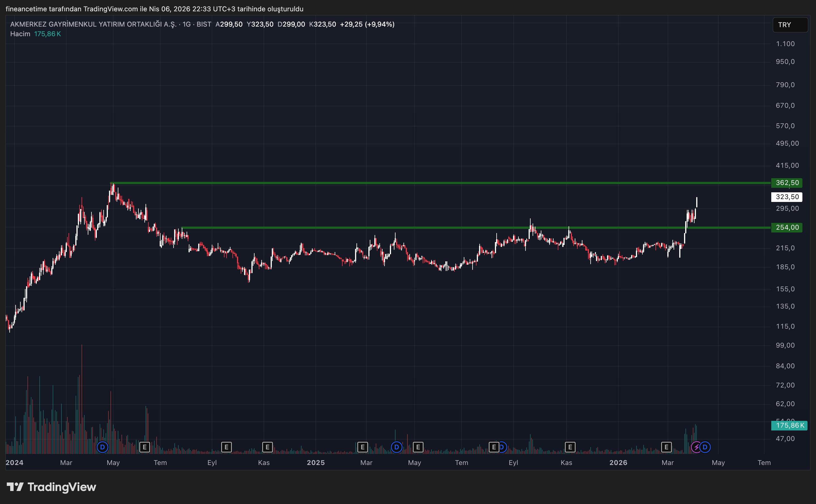Viewport: 816px width, 504px height.
Task: Click the 2025 label on the time axis
Action: (x=316, y=463)
